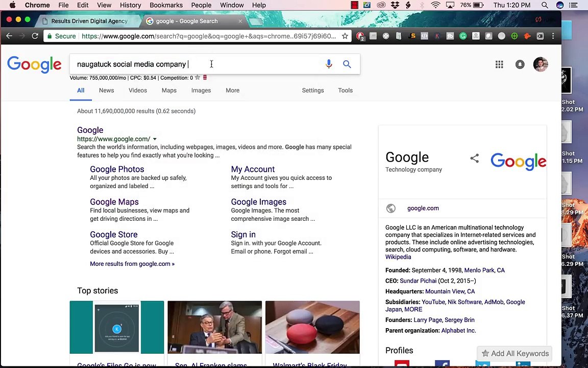
Task: Open the Google main result title link
Action: click(90, 130)
